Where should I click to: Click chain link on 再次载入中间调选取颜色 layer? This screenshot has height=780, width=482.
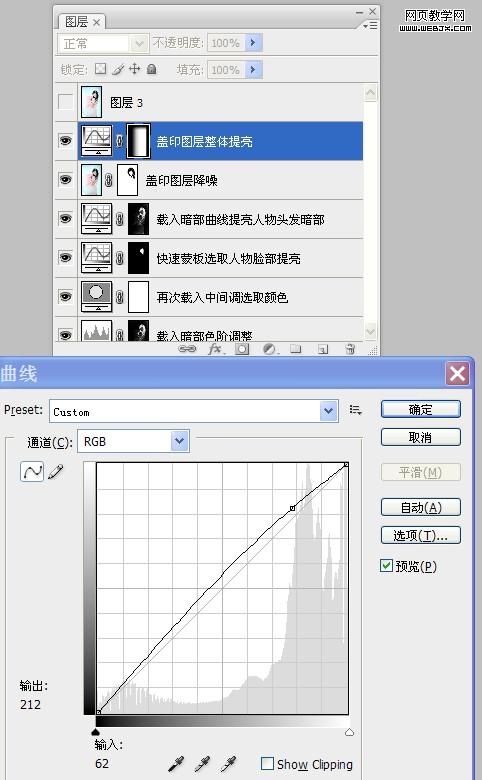(x=119, y=297)
